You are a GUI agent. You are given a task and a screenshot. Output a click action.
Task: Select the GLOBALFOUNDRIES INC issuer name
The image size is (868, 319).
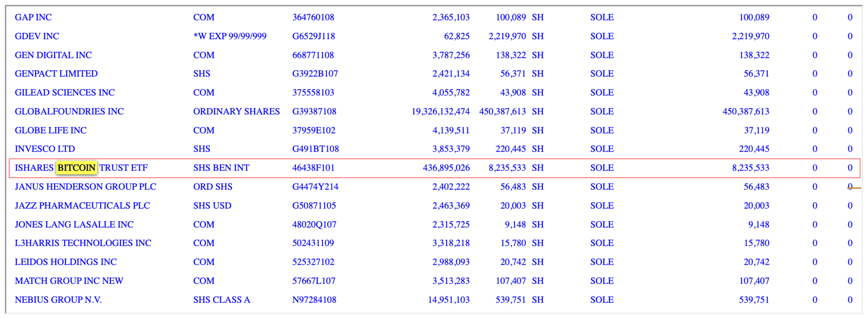click(69, 111)
